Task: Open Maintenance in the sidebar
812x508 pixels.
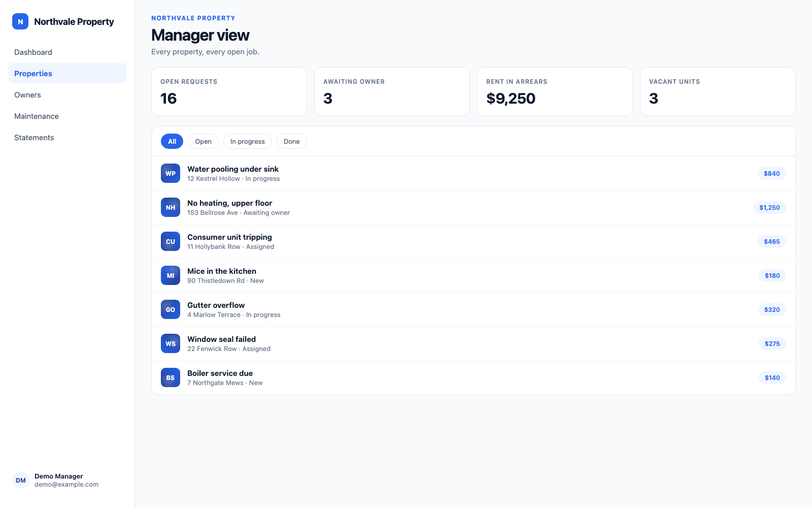Action: click(x=67, y=116)
